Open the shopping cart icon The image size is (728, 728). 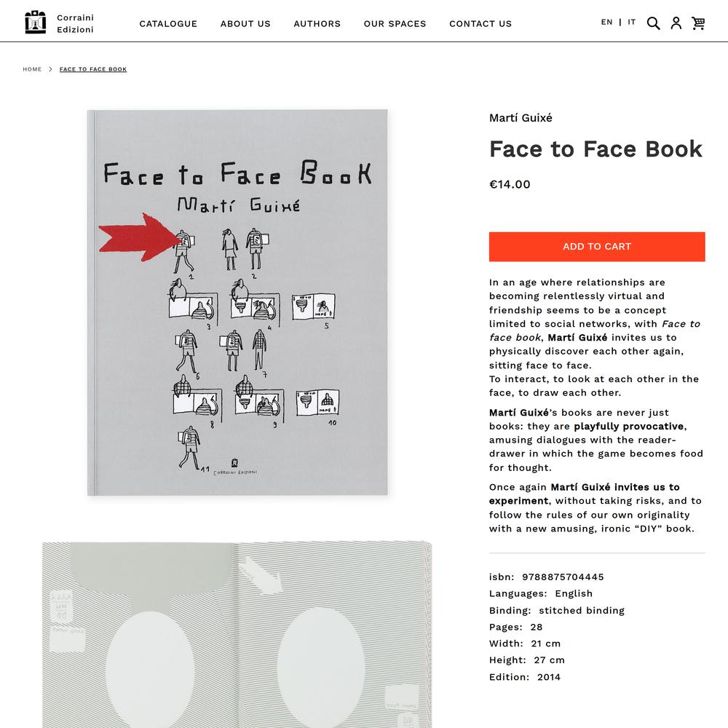coord(698,23)
